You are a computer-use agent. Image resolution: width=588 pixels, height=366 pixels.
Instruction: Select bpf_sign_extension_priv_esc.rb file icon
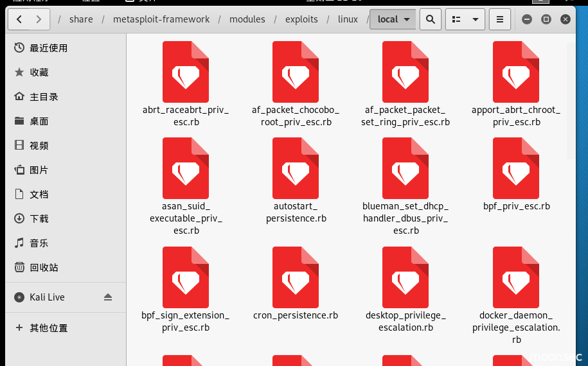tap(186, 277)
